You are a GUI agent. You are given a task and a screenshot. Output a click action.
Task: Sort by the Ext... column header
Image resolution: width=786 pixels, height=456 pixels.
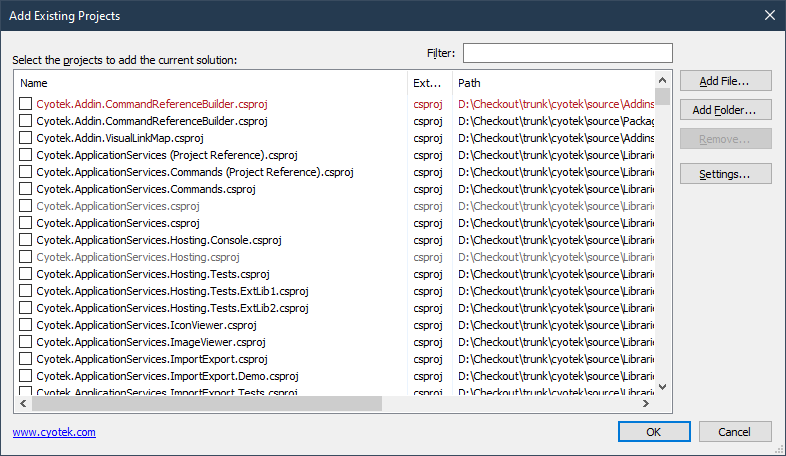pos(430,83)
